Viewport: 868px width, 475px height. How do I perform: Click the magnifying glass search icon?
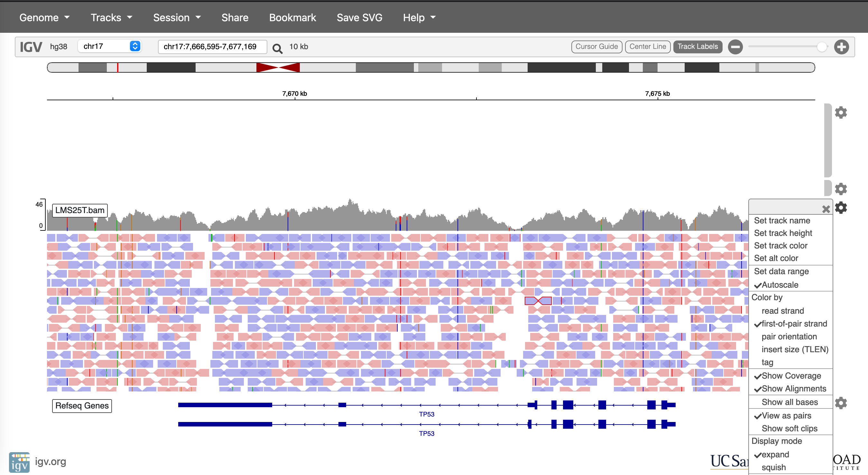pos(277,48)
